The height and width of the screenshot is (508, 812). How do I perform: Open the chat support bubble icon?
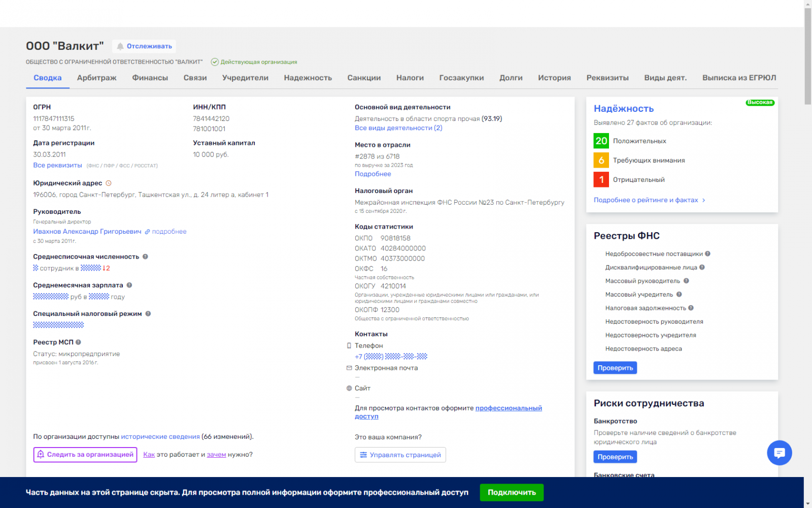[x=779, y=453]
